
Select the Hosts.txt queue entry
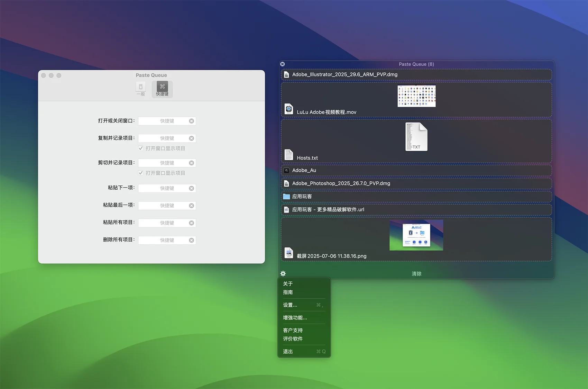click(416, 141)
